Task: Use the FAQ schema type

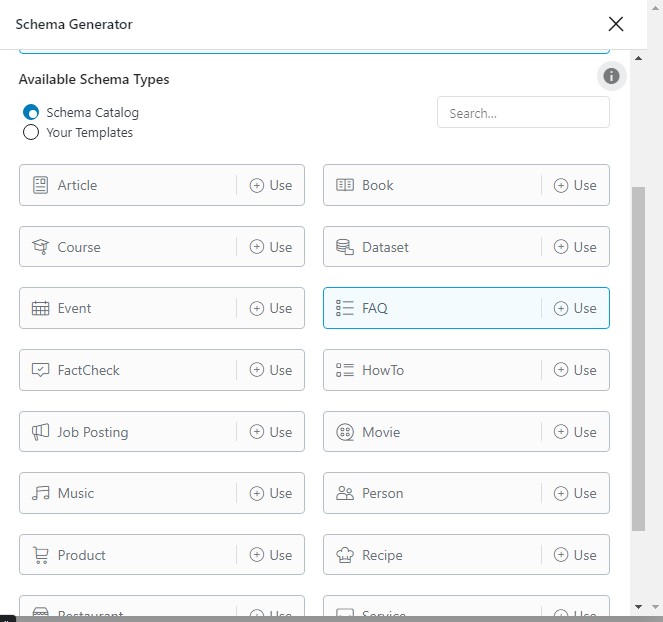Action: [x=575, y=308]
